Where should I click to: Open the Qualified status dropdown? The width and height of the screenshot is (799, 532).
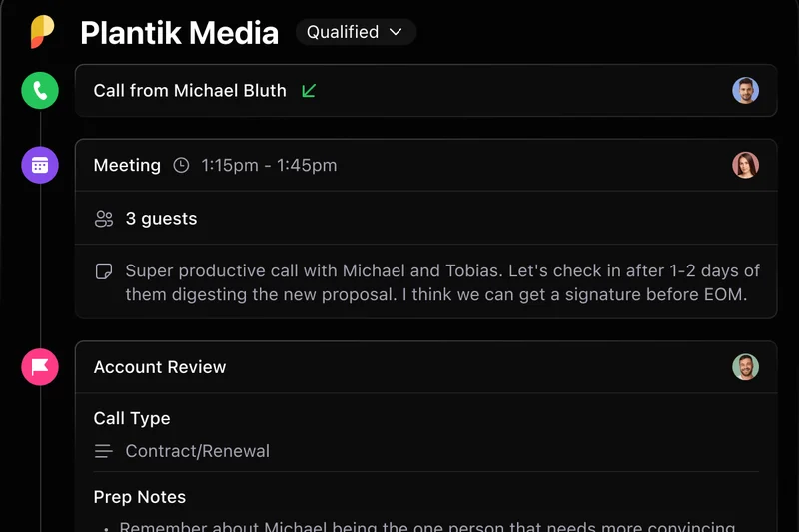pos(356,32)
